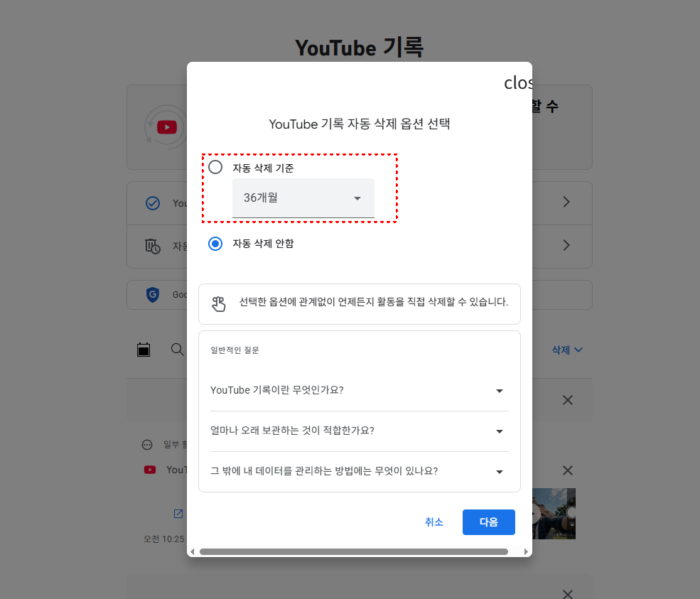This screenshot has height=599, width=700.
Task: Click the 일반적인 질문 heading
Action: [235, 350]
